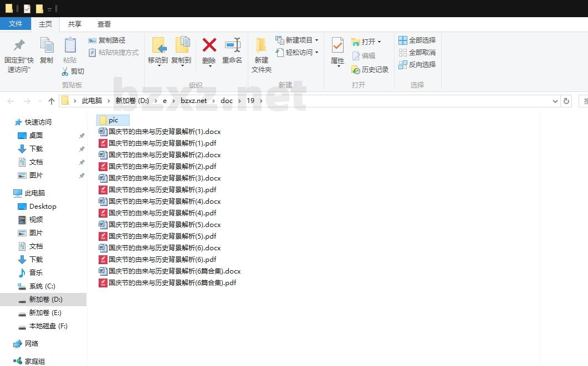Click the New Folder (新建文件夹) icon
Viewport: 588px width, 366px height.
[x=261, y=45]
